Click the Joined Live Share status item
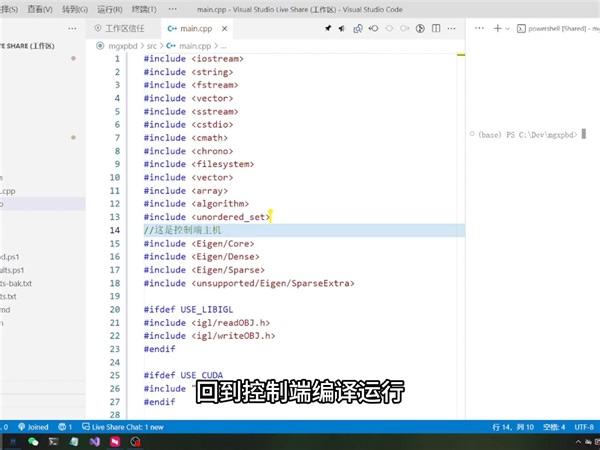The height and width of the screenshot is (450, 600). (x=33, y=427)
